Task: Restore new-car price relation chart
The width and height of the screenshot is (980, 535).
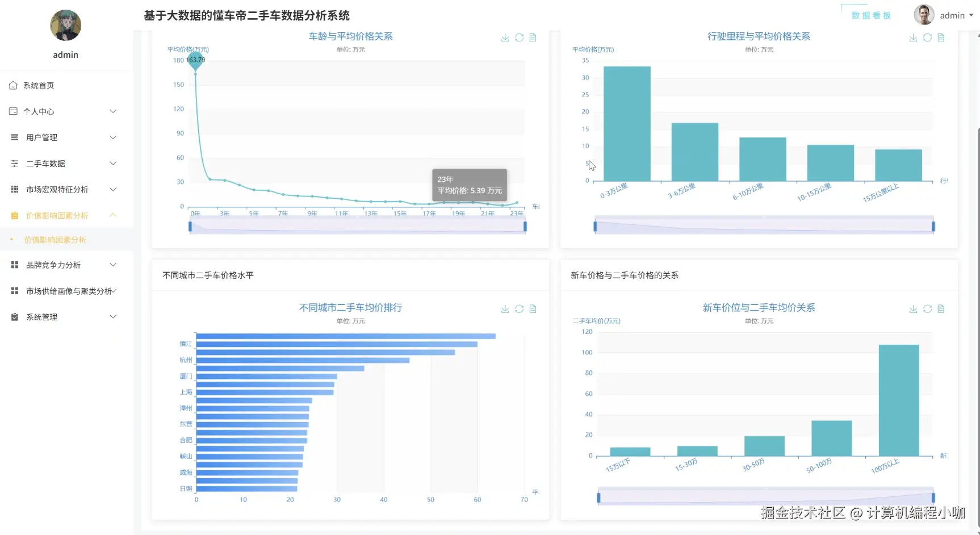Action: 927,309
